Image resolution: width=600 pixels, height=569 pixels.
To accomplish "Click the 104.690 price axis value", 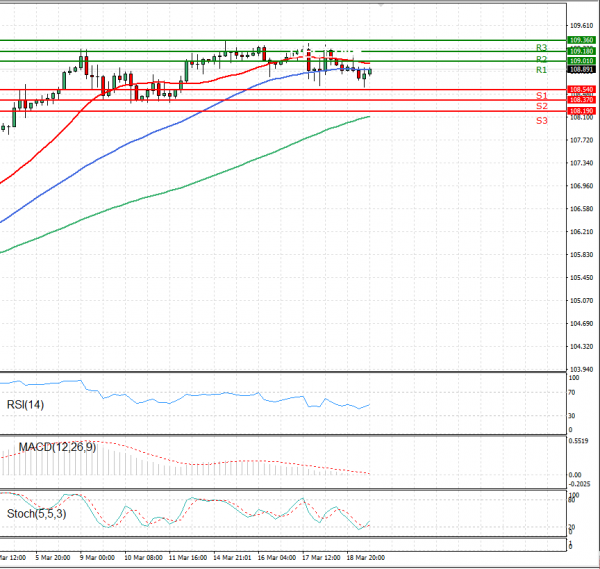I will pyautogui.click(x=582, y=324).
